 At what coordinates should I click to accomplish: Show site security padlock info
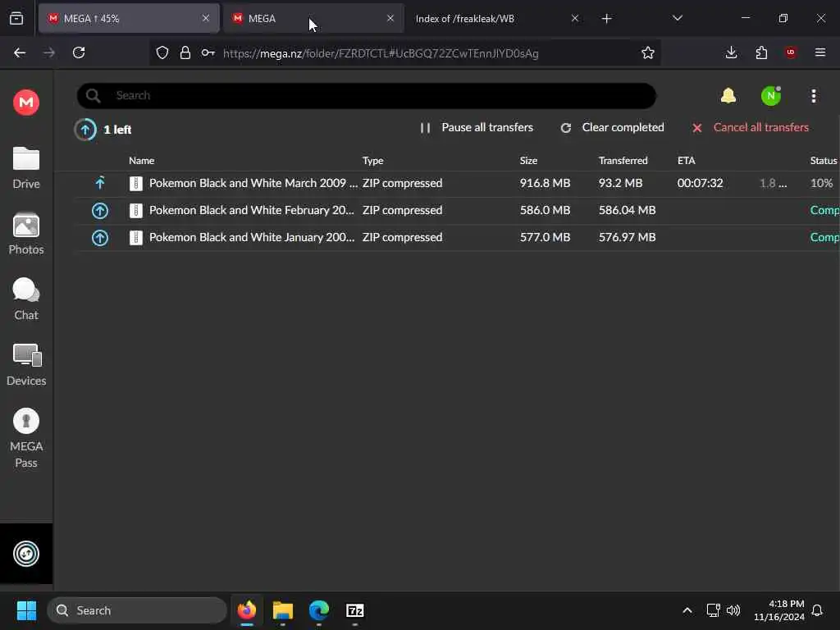click(x=185, y=52)
